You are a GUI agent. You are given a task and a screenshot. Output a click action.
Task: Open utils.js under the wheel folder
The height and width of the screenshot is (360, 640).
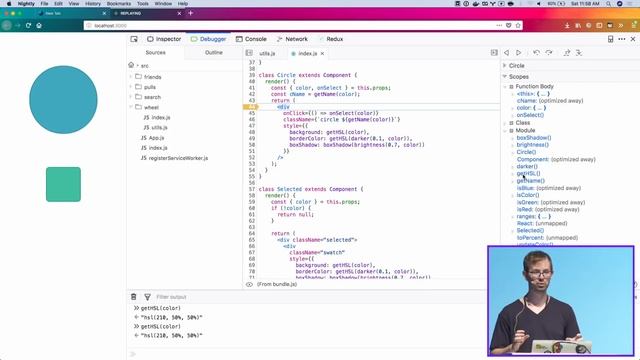click(156, 128)
